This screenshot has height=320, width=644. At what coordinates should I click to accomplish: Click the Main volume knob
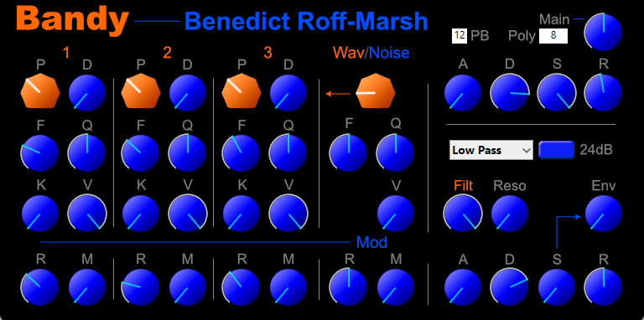coord(604,33)
